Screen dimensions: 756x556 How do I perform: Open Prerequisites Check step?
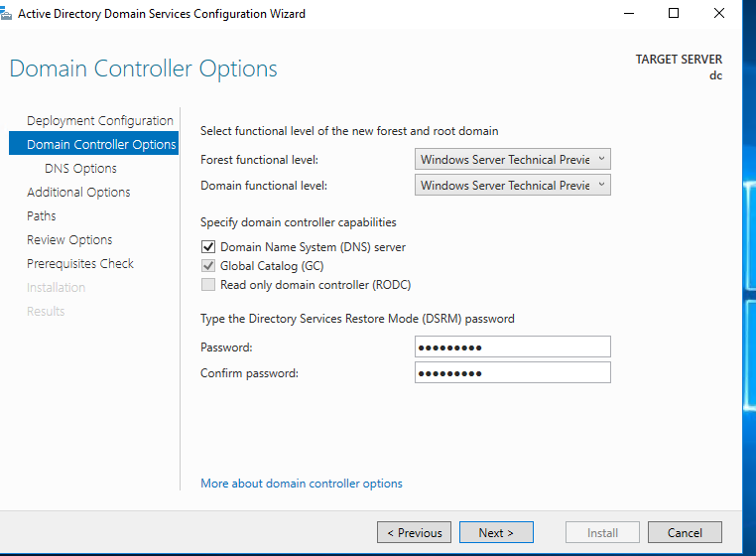(x=80, y=263)
